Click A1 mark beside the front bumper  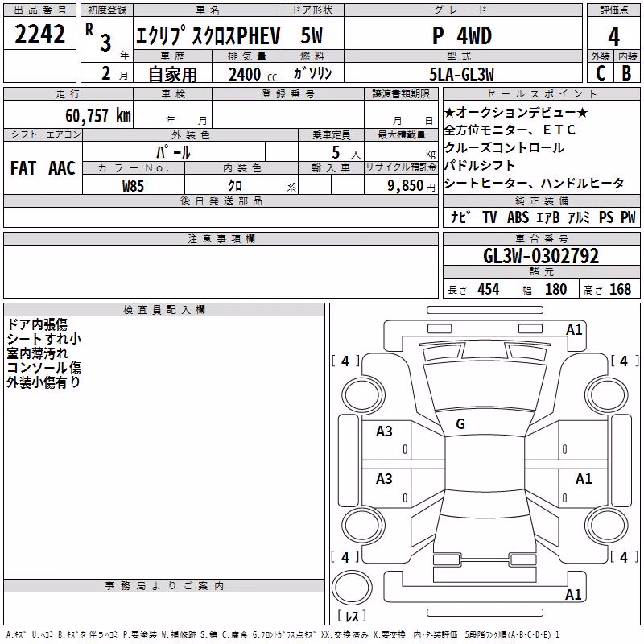tap(574, 330)
